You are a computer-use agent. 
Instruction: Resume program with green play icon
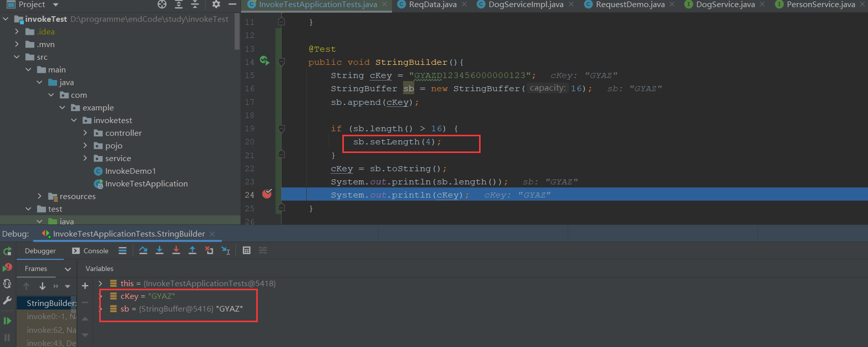7,321
